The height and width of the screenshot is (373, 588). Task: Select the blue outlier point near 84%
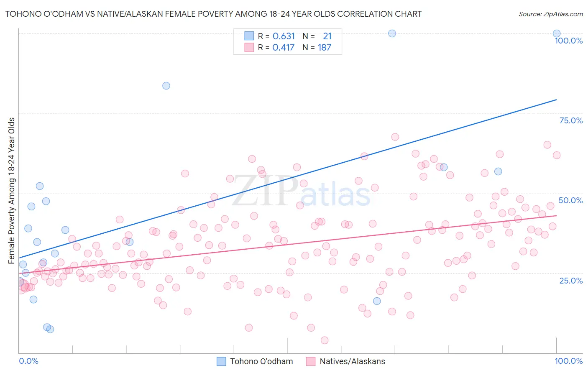coord(166,86)
